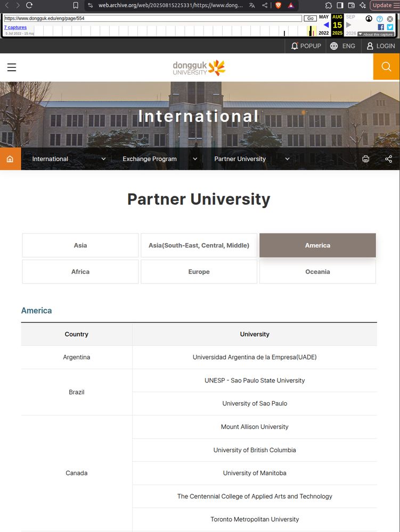
Task: Select the America tab
Action: (317, 245)
